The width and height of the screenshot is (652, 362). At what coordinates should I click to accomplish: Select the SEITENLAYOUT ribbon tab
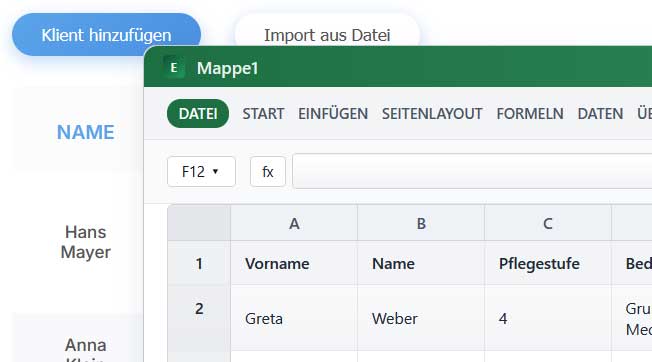coord(432,113)
